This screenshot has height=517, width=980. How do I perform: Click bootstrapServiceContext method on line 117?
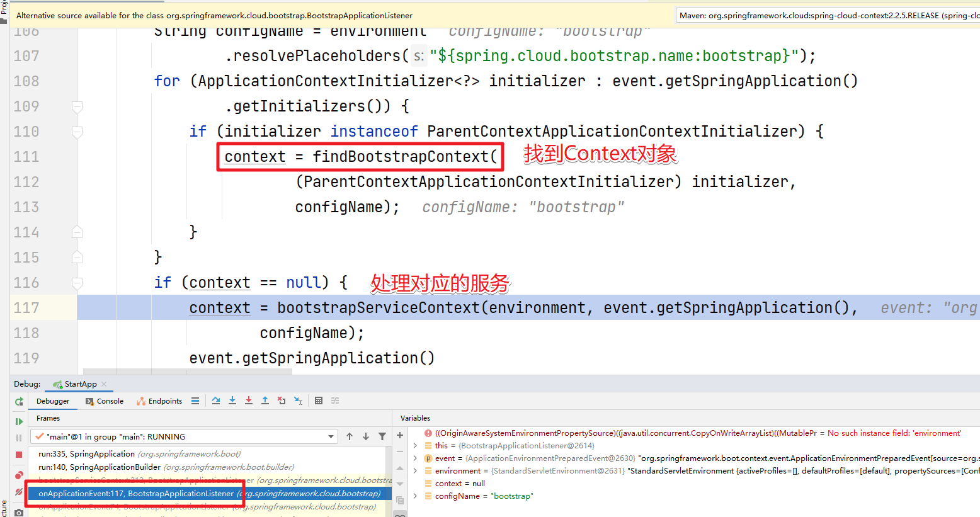click(379, 308)
